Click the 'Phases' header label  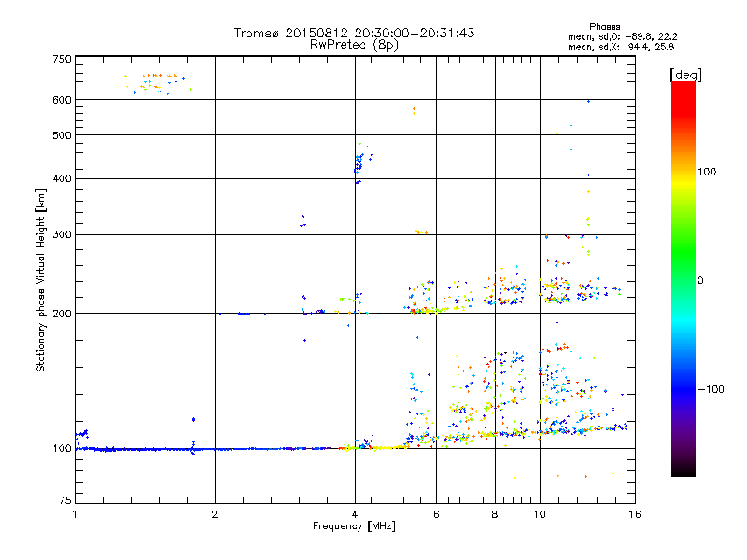(604, 27)
